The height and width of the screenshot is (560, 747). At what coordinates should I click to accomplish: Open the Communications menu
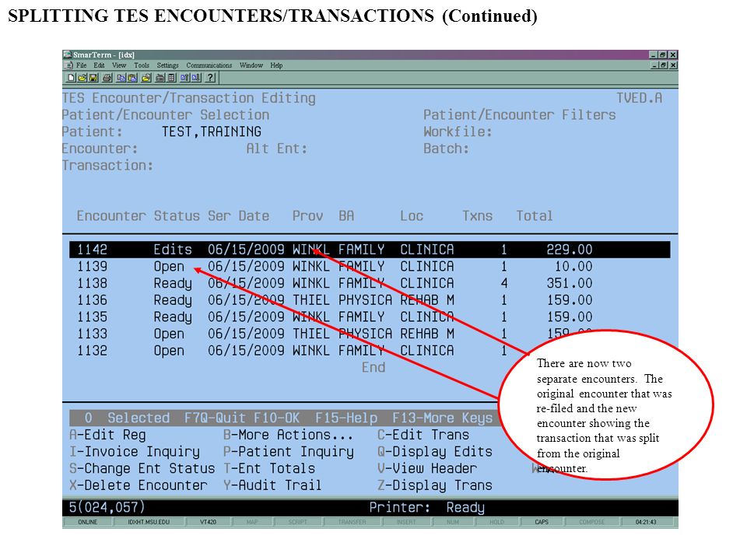click(x=209, y=65)
